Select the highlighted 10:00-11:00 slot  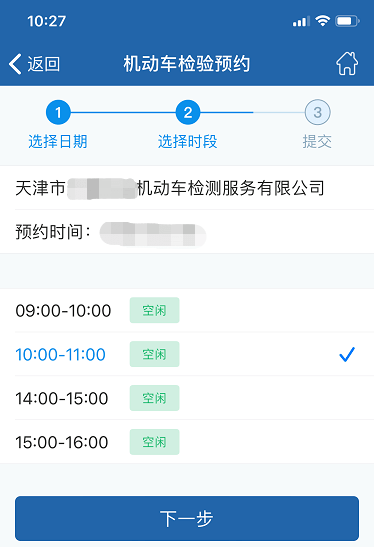click(187, 354)
